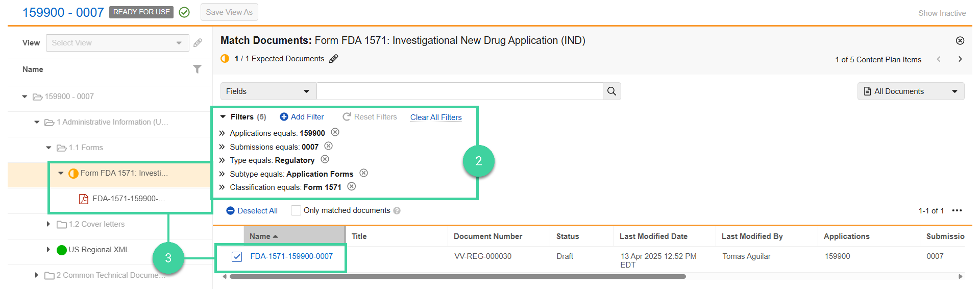Go to next content plan item

(x=960, y=59)
